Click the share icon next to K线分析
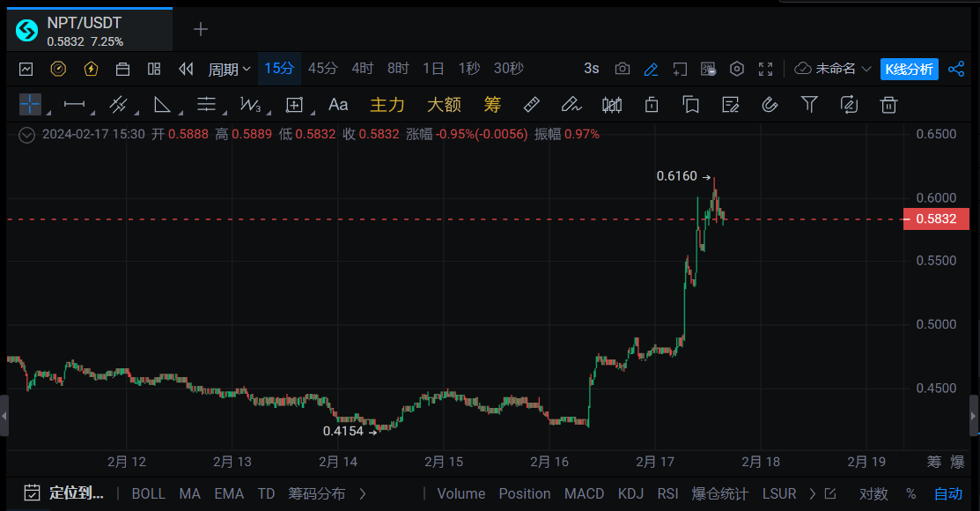 click(955, 69)
